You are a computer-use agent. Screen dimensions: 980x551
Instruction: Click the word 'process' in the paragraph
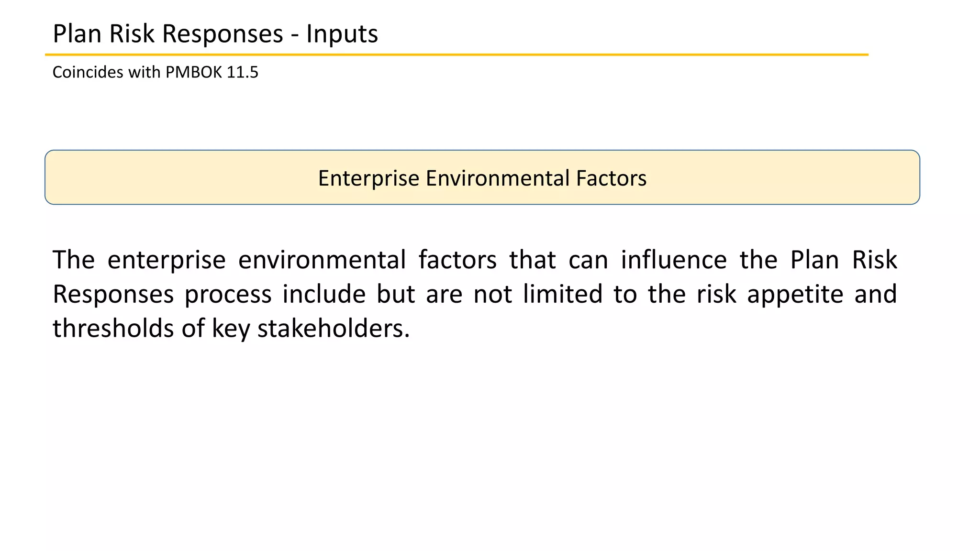pos(228,295)
